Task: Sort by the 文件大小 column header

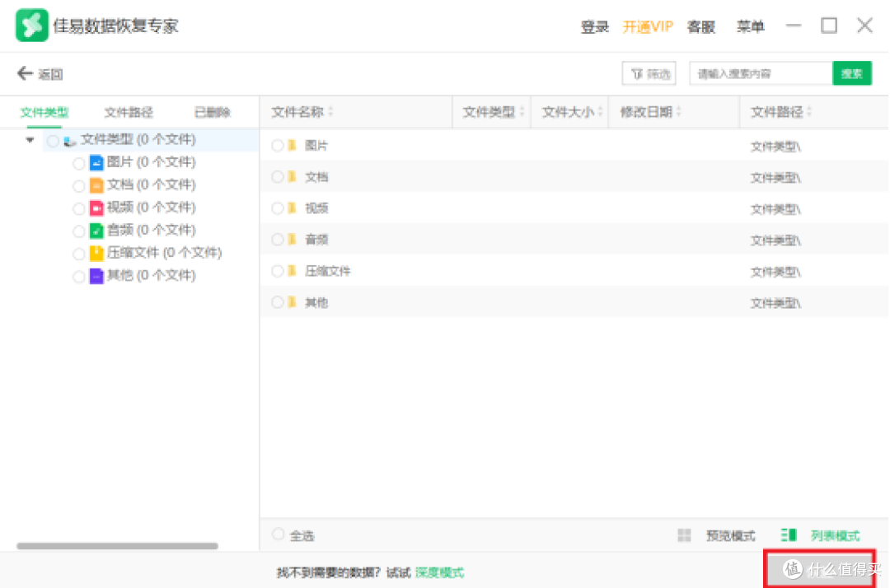Action: pos(572,112)
